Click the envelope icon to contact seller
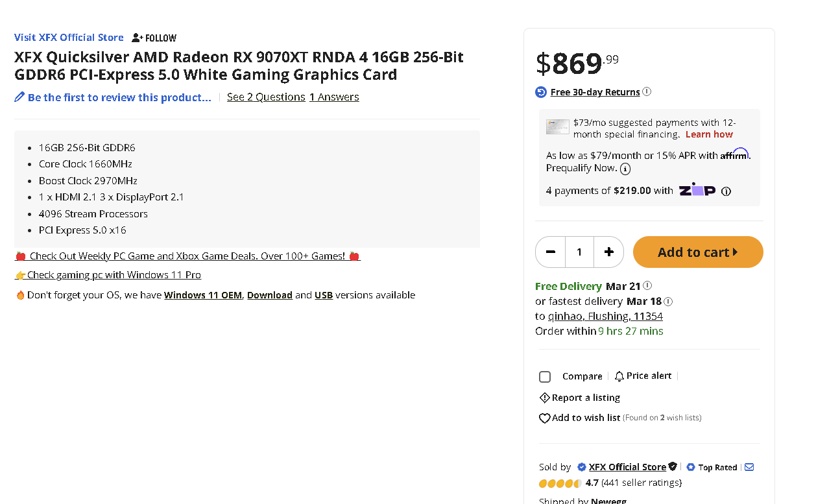The image size is (816, 504). [x=749, y=467]
